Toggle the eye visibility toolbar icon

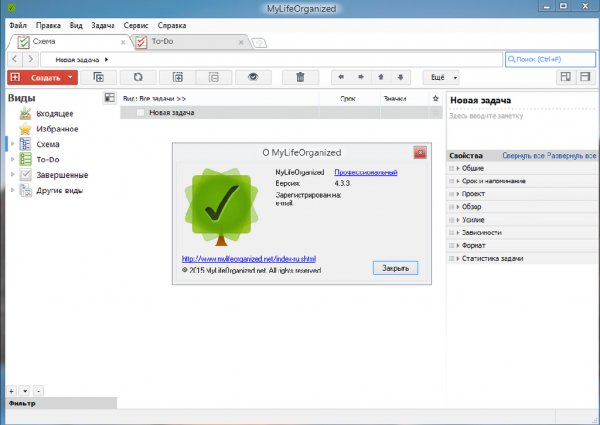(x=253, y=77)
